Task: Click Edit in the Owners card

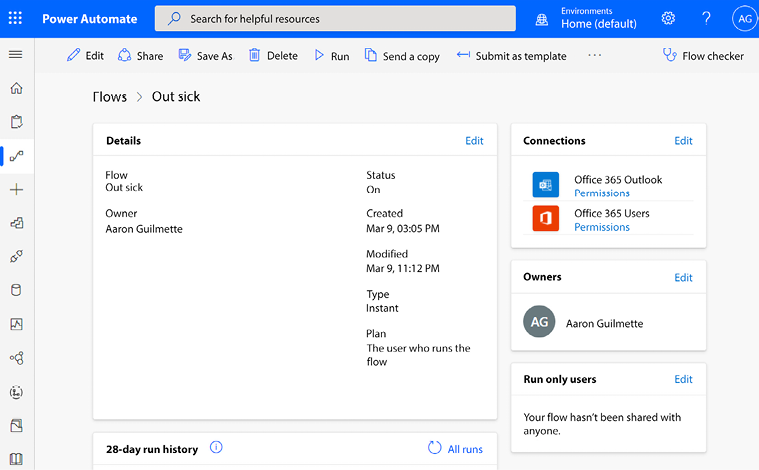Action: click(683, 277)
